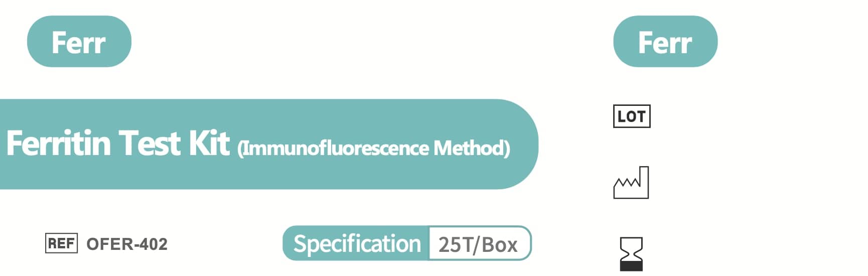Select the right Ferr badge
Screen dimensions: 868x276
665,41
